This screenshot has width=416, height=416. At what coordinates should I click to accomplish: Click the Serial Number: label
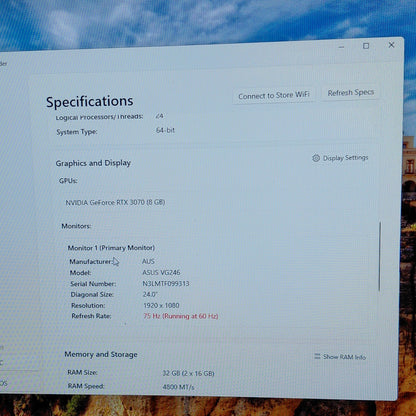(x=93, y=284)
